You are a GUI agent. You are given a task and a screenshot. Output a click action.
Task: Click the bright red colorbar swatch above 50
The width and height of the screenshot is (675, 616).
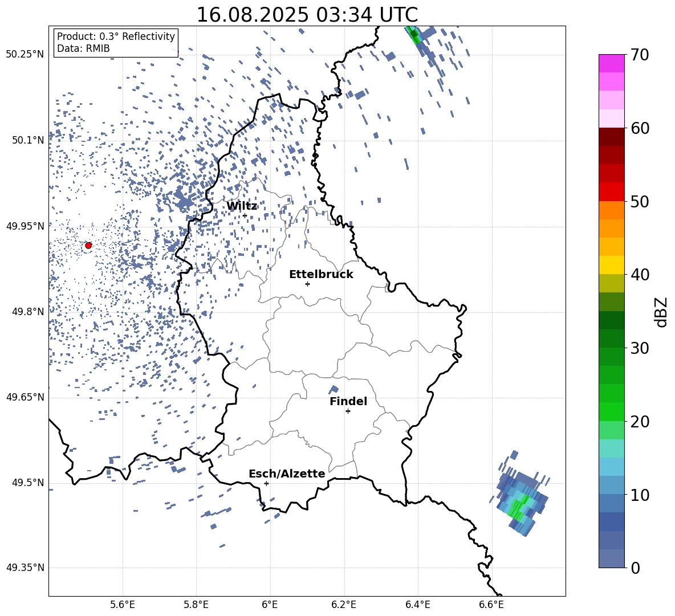pos(611,192)
